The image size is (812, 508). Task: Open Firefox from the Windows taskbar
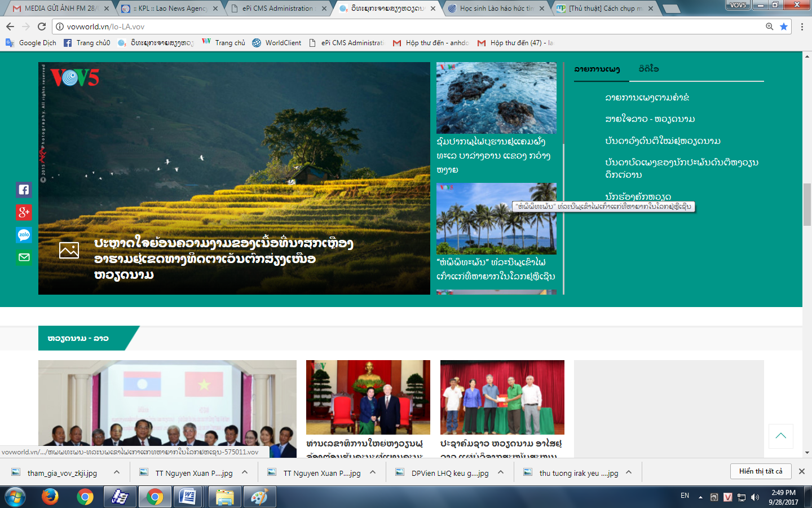pos(50,497)
